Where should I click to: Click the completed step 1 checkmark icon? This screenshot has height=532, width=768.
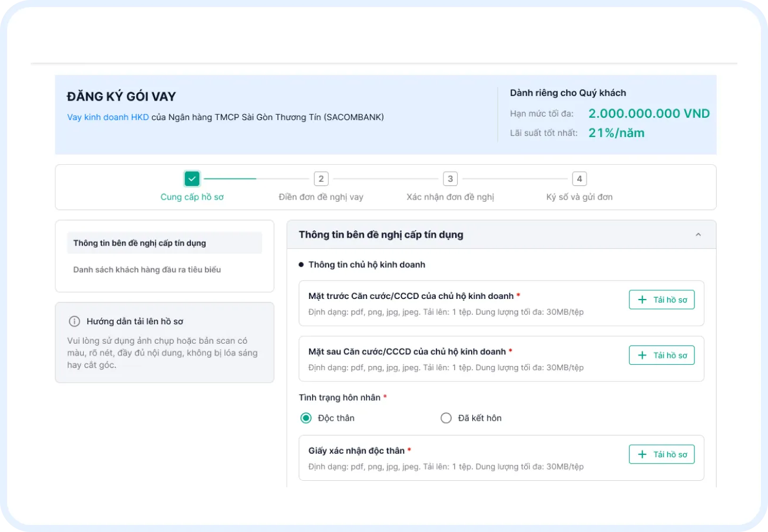click(192, 179)
